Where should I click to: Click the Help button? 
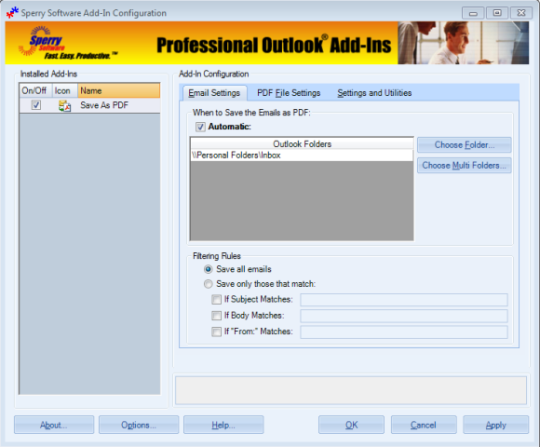pyautogui.click(x=224, y=425)
